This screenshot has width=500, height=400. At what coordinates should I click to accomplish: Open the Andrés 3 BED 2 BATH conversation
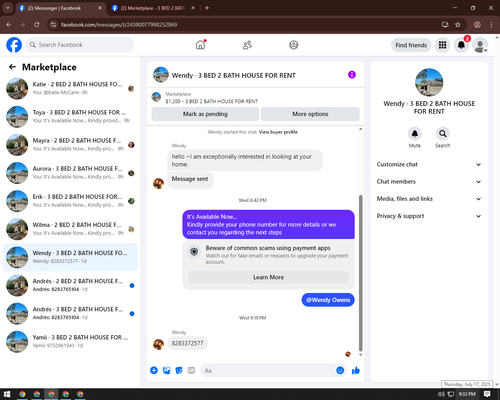(70, 313)
